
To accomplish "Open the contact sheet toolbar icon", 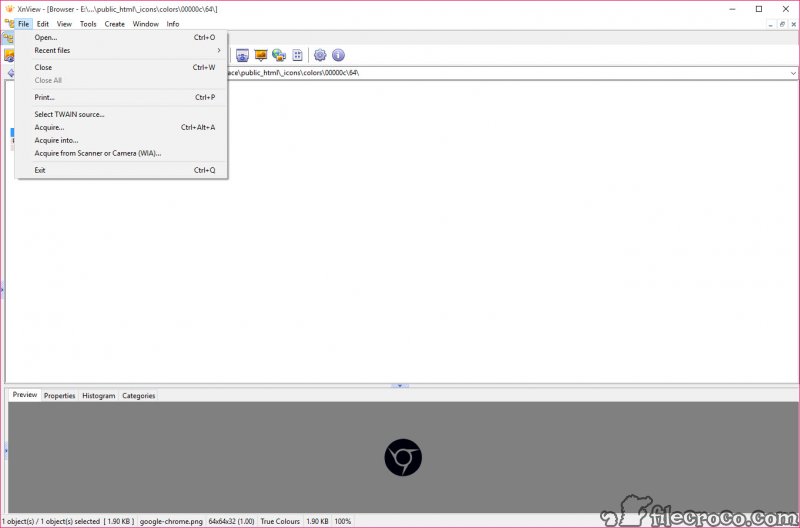I will click(297, 55).
